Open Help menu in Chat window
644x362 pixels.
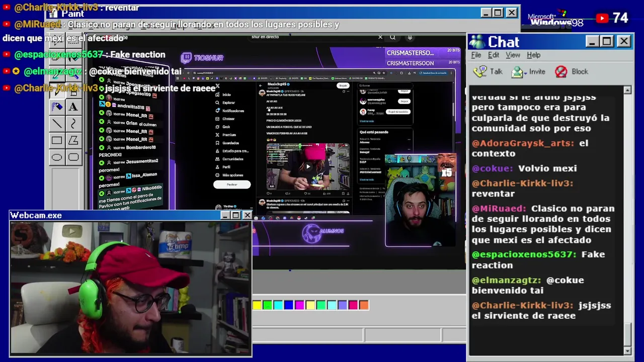533,55
